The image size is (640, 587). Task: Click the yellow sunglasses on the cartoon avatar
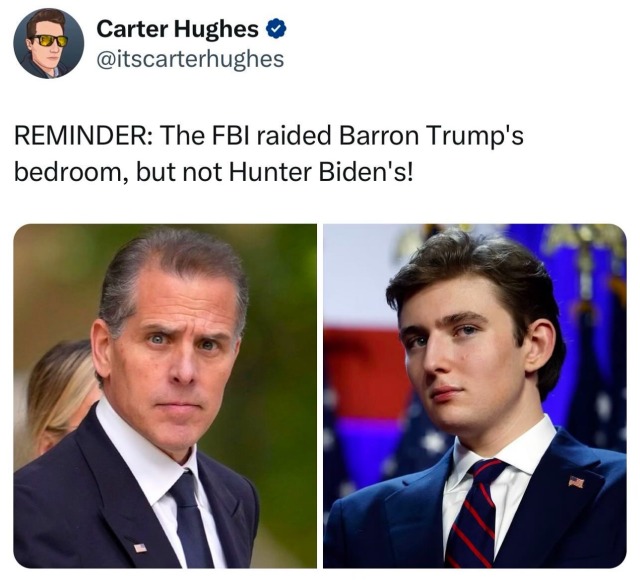tap(50, 41)
